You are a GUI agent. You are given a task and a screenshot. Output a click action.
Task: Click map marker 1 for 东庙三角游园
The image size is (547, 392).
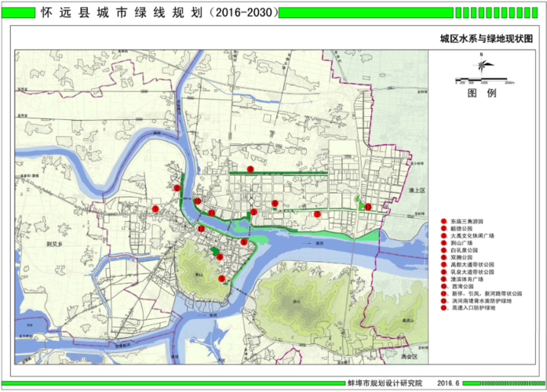(x=155, y=209)
